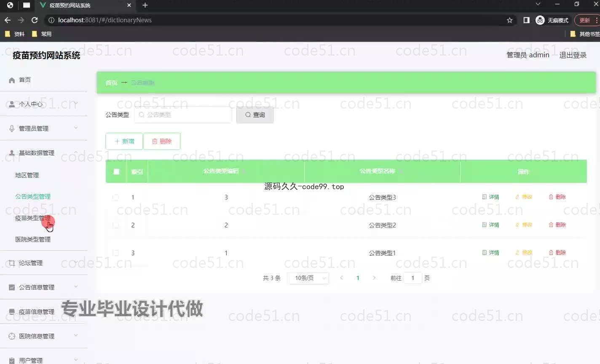The width and height of the screenshot is (600, 364).
Task: Open the tab search chevron in title bar
Action: click(x=538, y=4)
